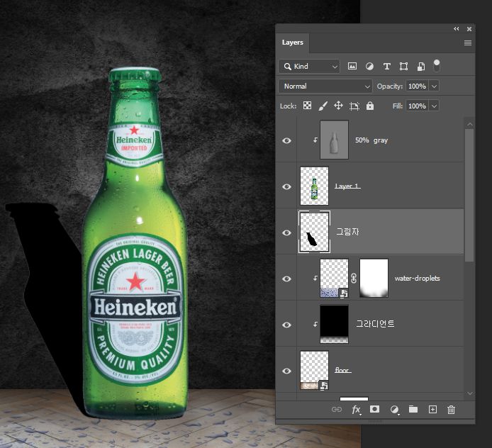Click the 50% gray layer thumbnail

(334, 140)
